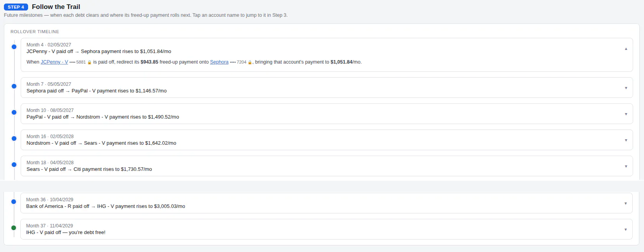The height and width of the screenshot is (252, 644).
Task: Click the green debt-free timeline dot
Action: coord(14,228)
